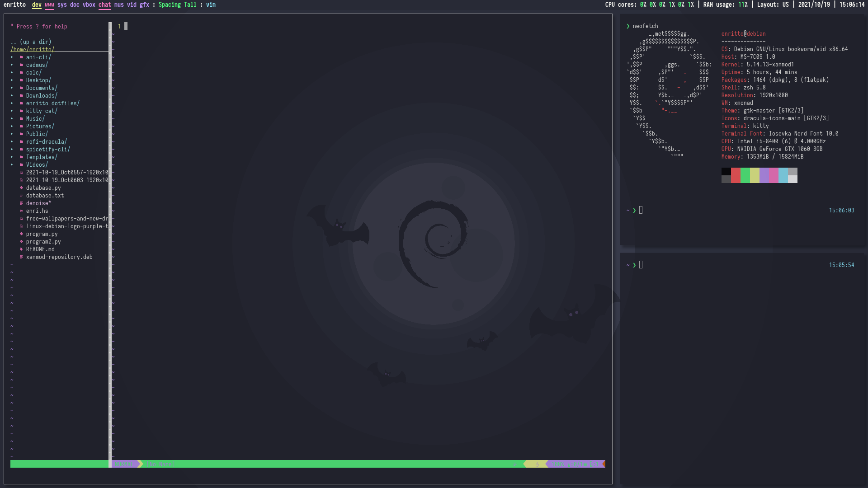Click the markdown icon beside README.md
The image size is (868, 488).
pos(21,249)
